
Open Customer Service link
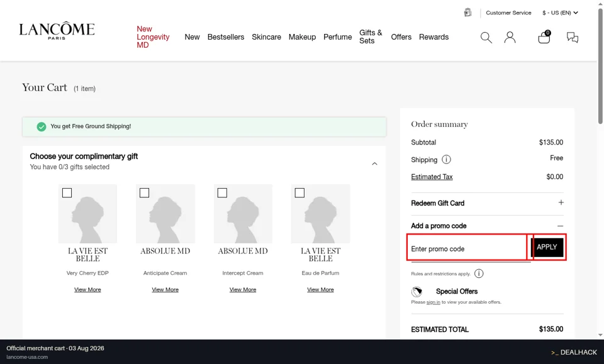coord(508,13)
